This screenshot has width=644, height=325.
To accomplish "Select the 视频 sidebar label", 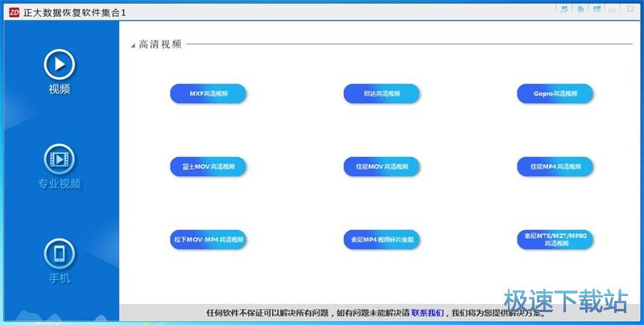I will coord(60,89).
